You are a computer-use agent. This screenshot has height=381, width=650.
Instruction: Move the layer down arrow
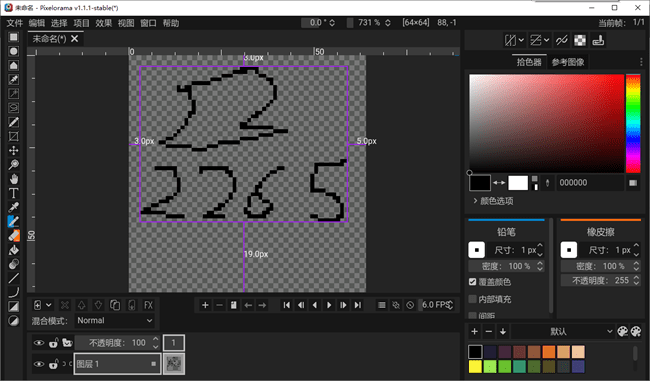coord(98,305)
